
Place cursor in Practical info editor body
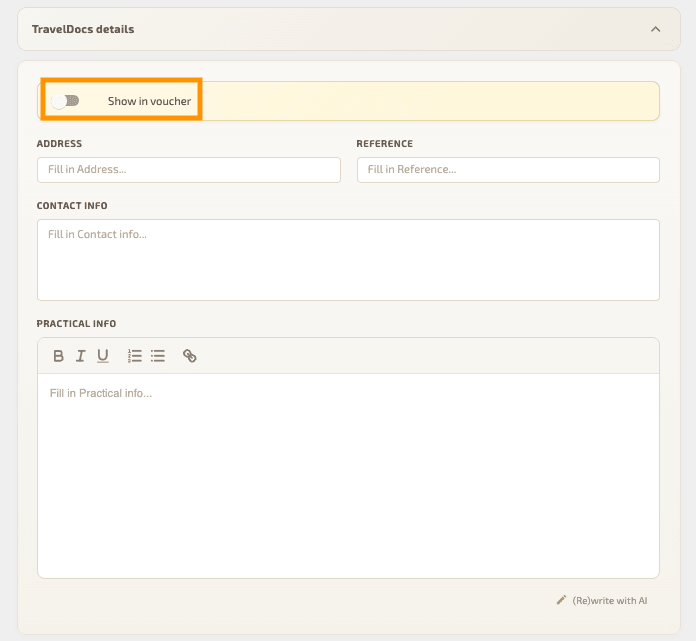click(348, 475)
